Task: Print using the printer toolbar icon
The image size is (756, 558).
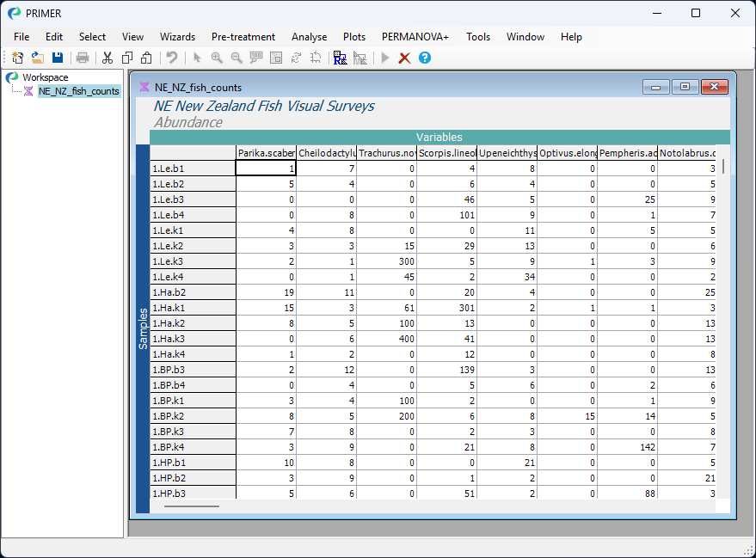Action: tap(82, 58)
